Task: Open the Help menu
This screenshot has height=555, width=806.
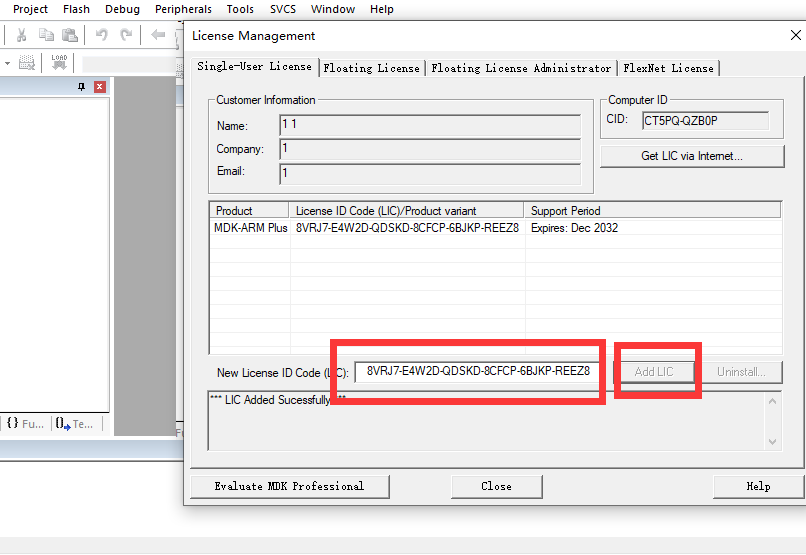Action: 381,9
